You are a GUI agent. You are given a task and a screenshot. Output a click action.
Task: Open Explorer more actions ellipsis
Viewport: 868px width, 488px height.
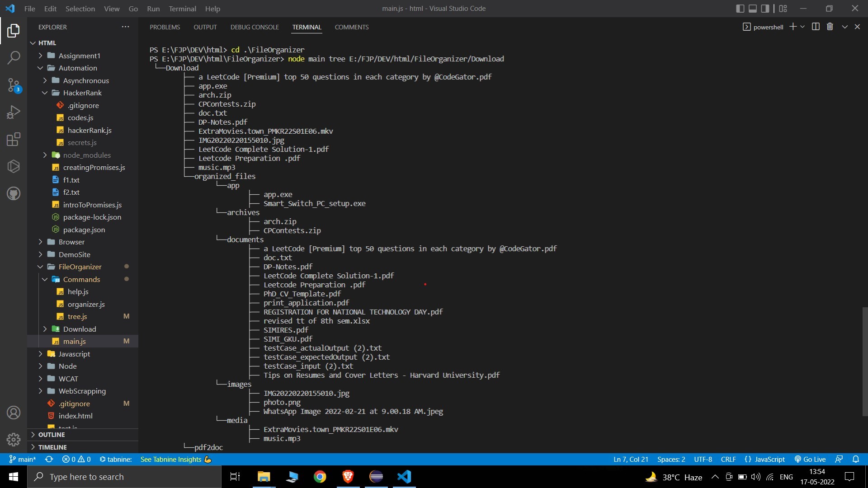pyautogui.click(x=125, y=27)
